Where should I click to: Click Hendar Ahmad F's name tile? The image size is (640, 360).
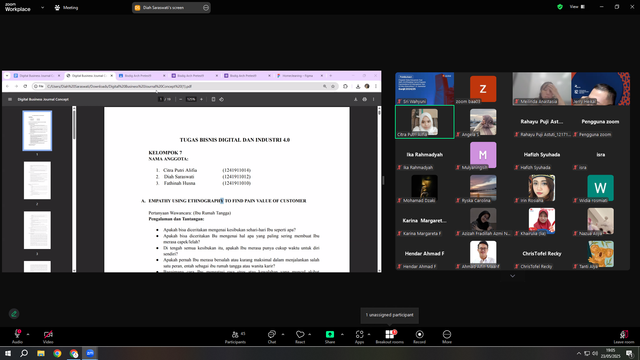(424, 253)
